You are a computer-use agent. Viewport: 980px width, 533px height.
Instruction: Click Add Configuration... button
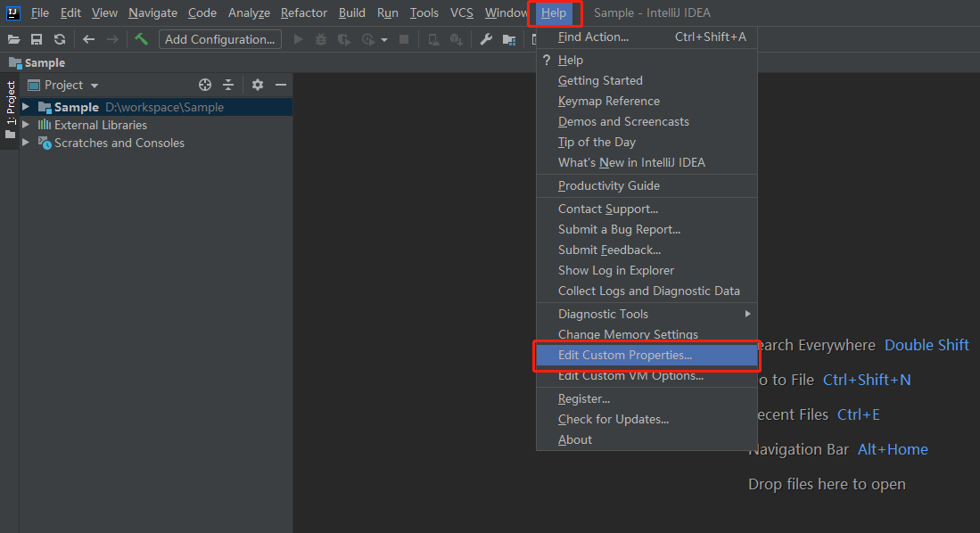click(220, 39)
